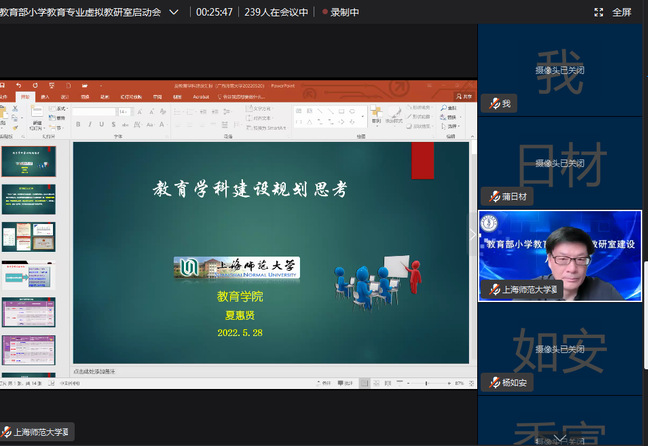Click the microphone icon beside 我
Image resolution: width=648 pixels, height=446 pixels.
point(492,104)
